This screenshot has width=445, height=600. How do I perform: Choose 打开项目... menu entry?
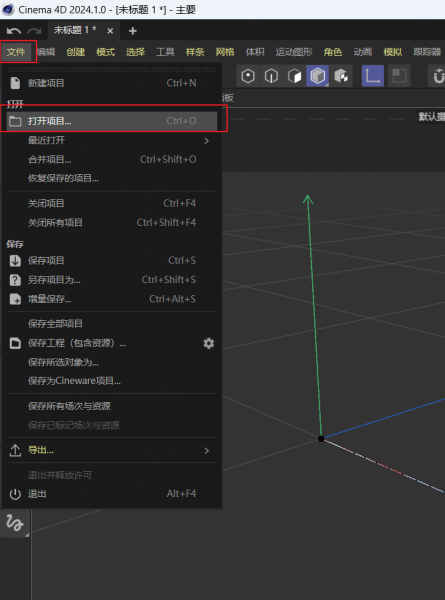coord(112,121)
